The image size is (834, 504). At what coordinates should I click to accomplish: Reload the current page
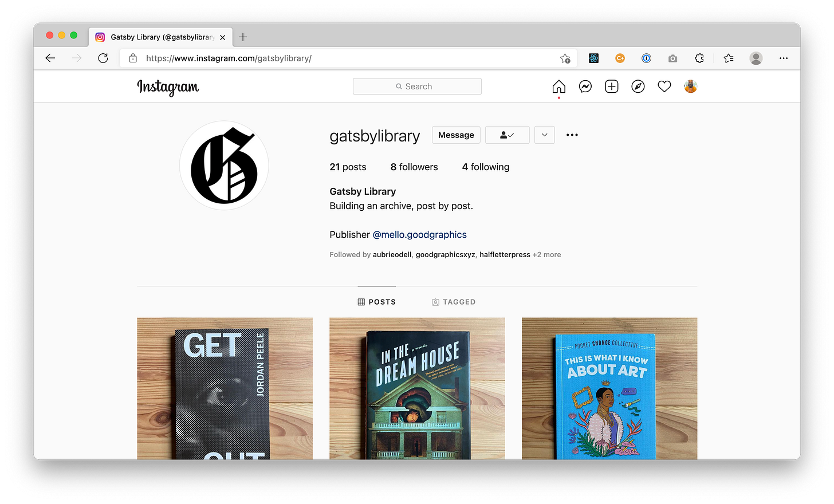click(103, 58)
